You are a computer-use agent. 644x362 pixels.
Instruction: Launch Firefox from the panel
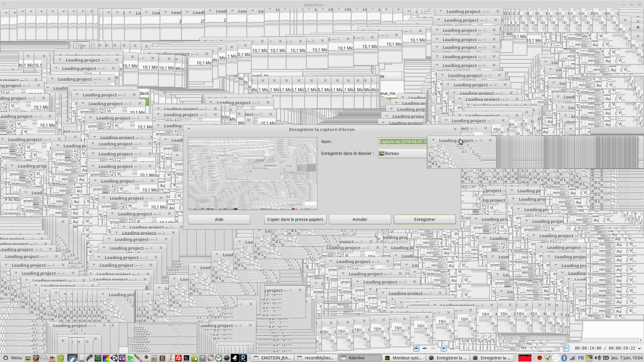tap(36, 358)
